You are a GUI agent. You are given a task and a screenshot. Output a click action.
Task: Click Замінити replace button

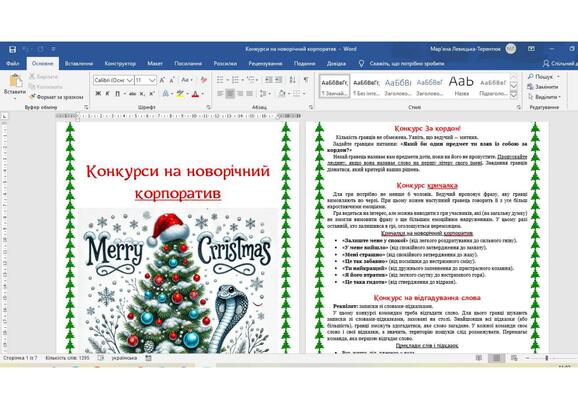pyautogui.click(x=543, y=87)
